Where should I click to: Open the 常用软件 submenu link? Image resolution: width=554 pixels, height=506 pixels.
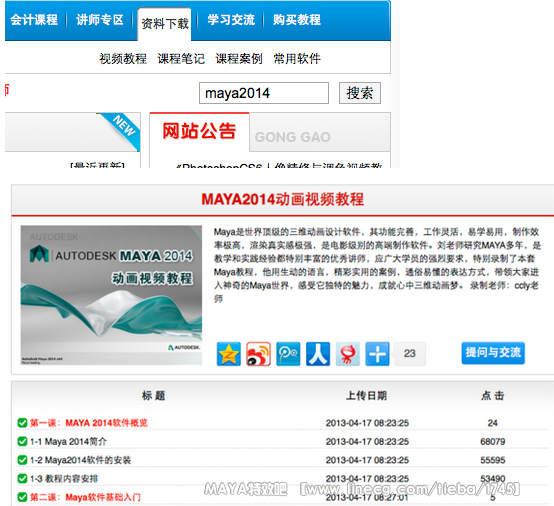(297, 59)
